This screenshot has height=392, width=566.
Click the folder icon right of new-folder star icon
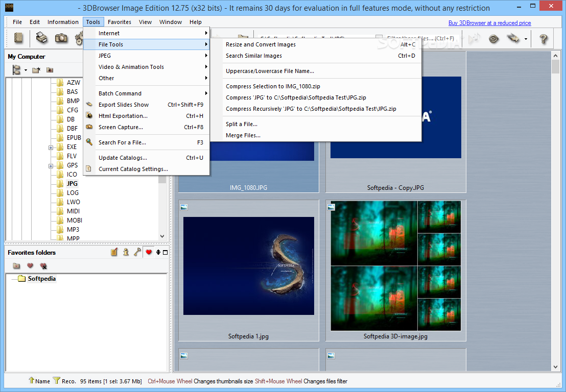click(50, 70)
